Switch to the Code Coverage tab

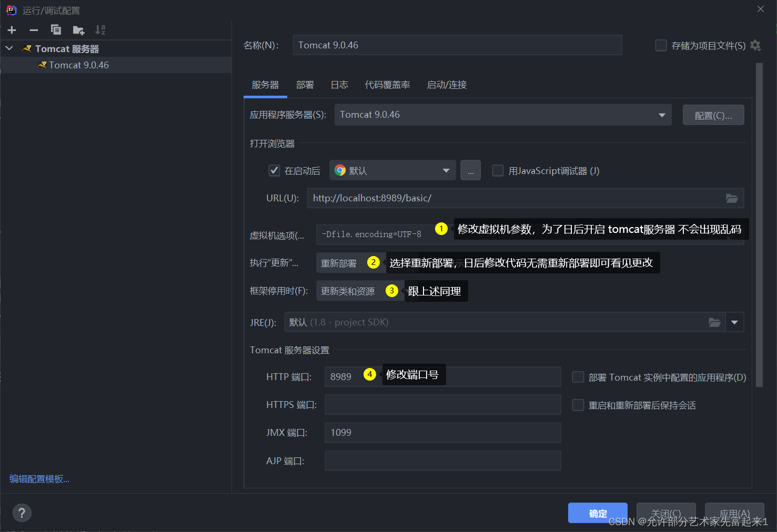tap(387, 85)
